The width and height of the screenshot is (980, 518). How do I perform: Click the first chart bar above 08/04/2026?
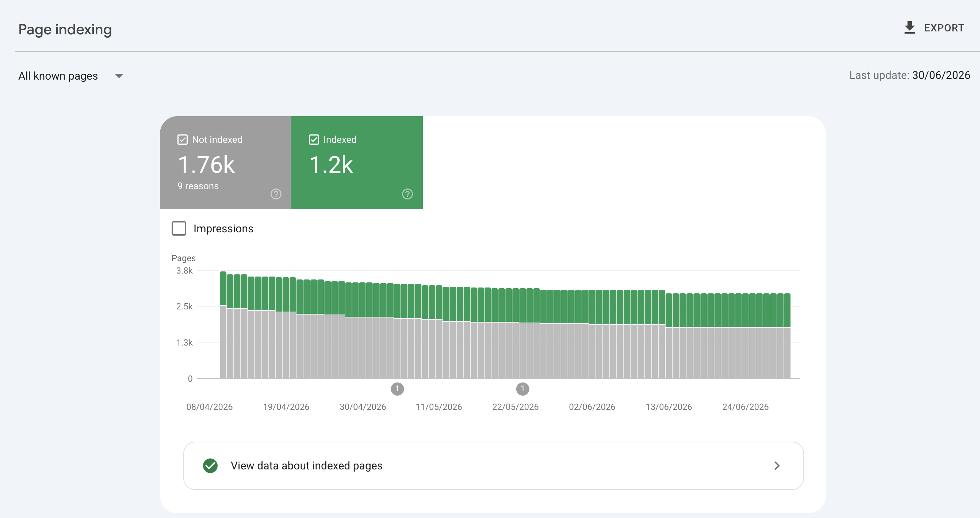coord(223,325)
